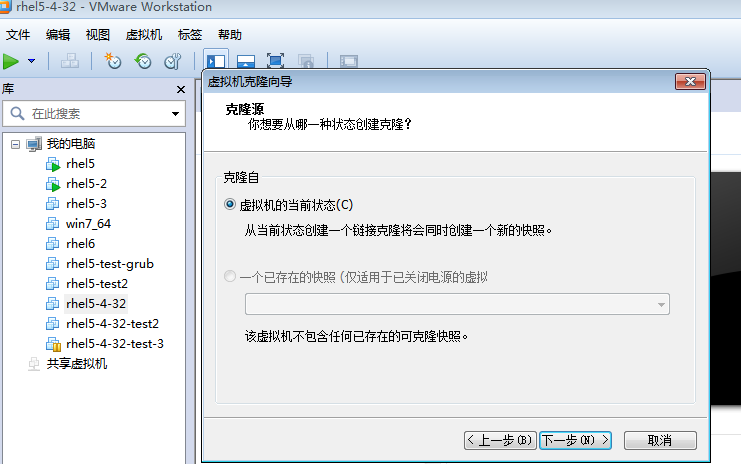Click the green power-on play icon
Screen dimensions: 741x464
point(11,61)
